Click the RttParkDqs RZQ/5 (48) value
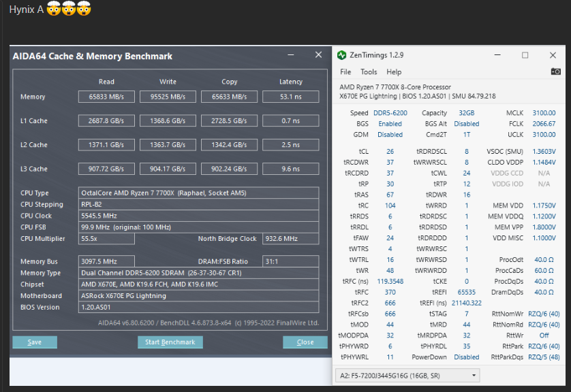 (544, 357)
